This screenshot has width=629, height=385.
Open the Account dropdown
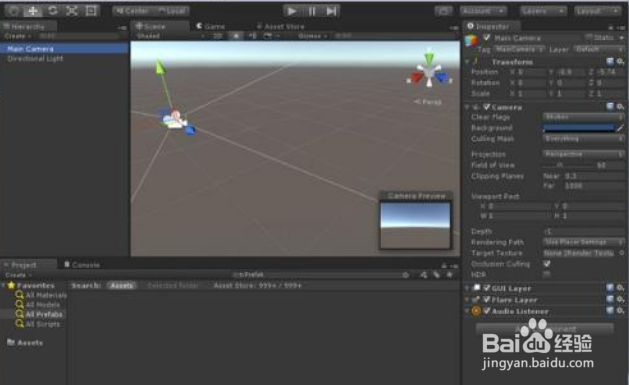(x=483, y=11)
